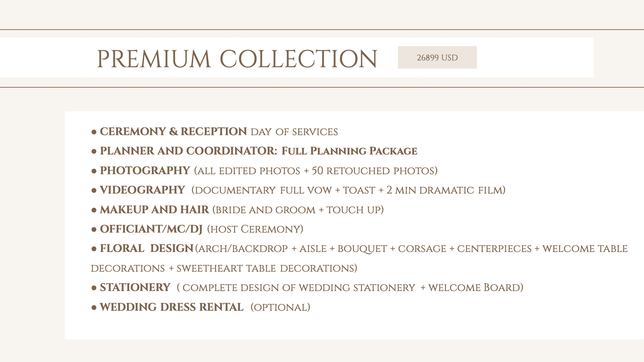Click the (optional) text

(x=280, y=307)
